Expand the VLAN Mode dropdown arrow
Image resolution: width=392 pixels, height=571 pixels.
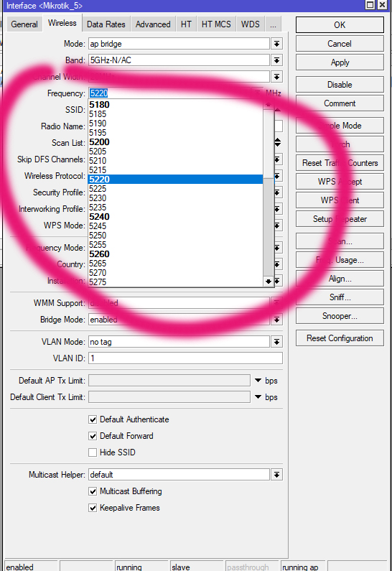276,342
